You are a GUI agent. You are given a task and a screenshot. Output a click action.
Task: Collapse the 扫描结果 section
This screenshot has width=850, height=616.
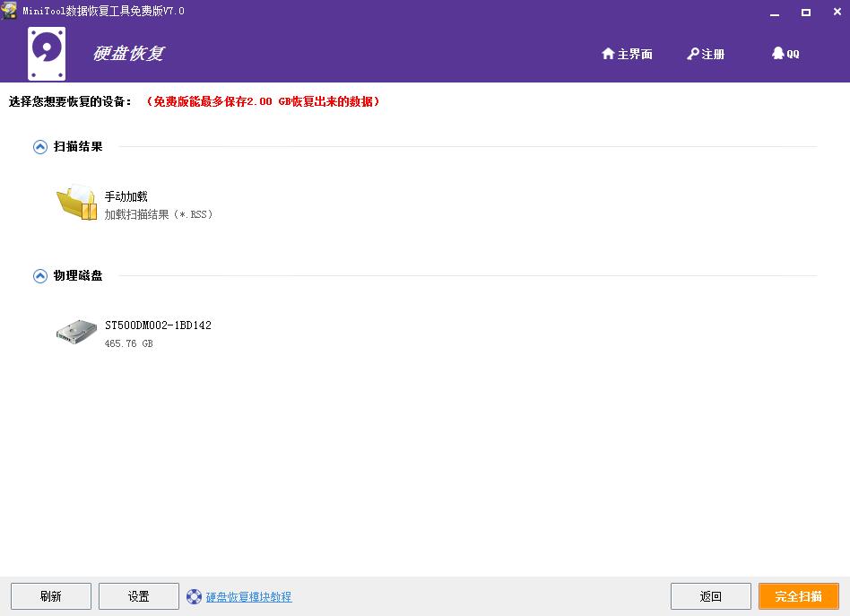coord(40,147)
